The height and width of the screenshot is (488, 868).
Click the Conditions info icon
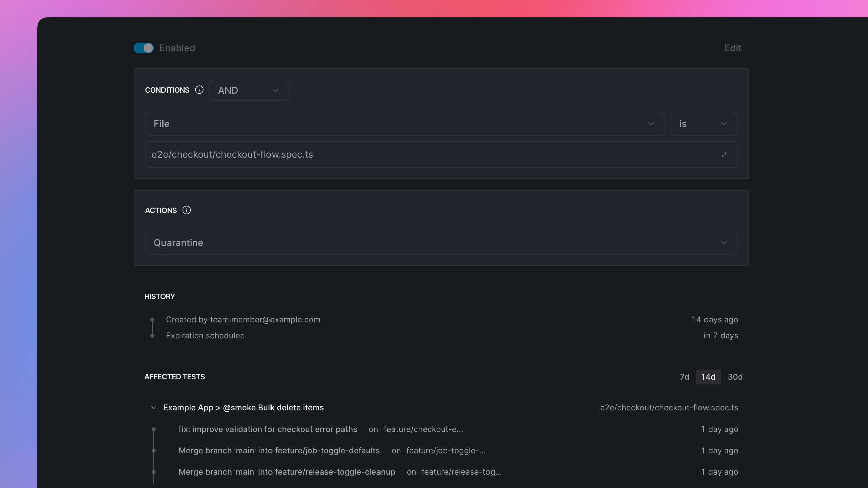click(199, 90)
